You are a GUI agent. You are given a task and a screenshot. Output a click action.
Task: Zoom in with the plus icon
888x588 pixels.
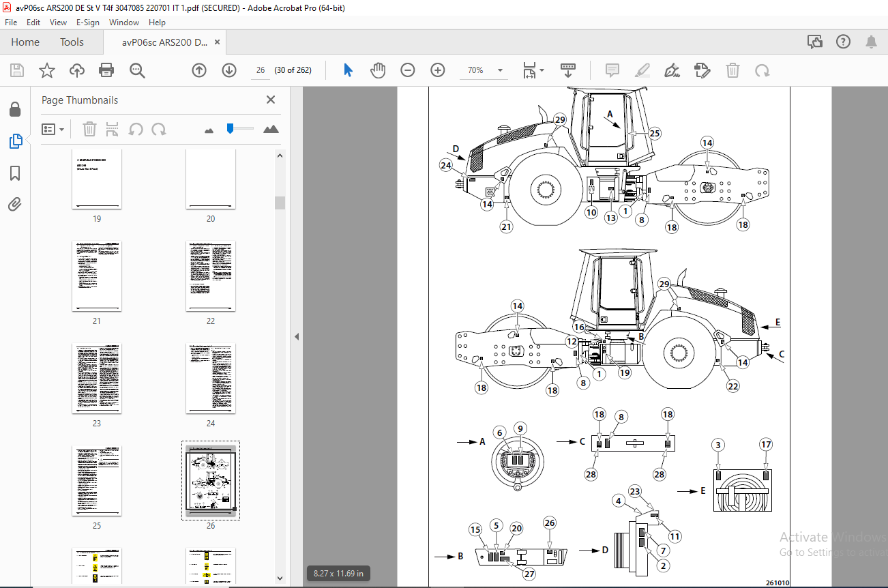(438, 70)
